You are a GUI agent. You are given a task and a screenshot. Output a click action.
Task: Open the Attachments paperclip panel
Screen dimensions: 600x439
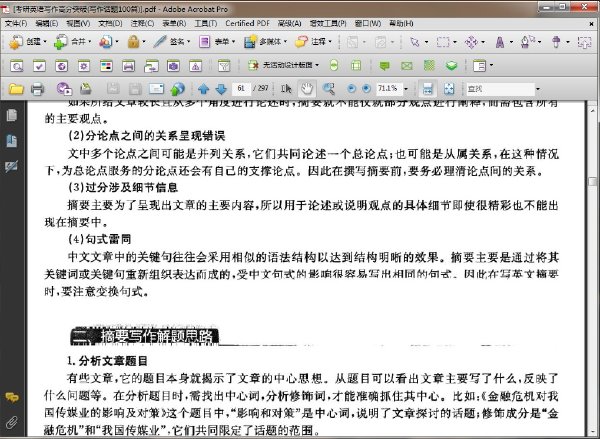[12, 423]
